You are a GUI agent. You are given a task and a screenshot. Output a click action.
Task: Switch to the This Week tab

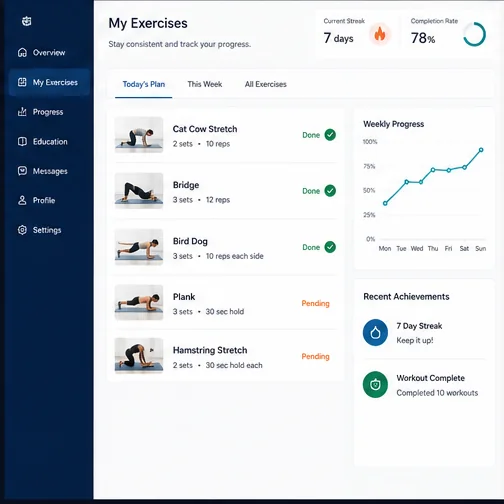pyautogui.click(x=205, y=84)
